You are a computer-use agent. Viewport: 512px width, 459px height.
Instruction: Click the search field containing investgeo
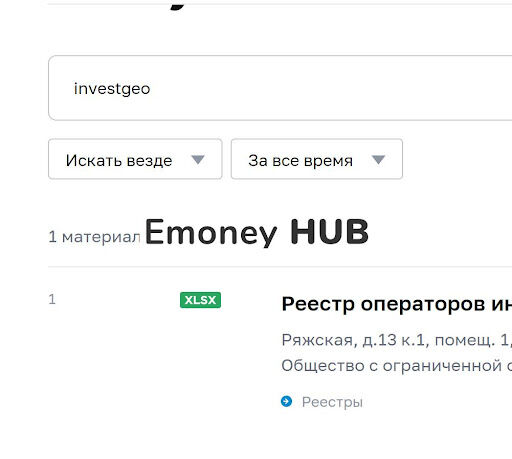280,88
